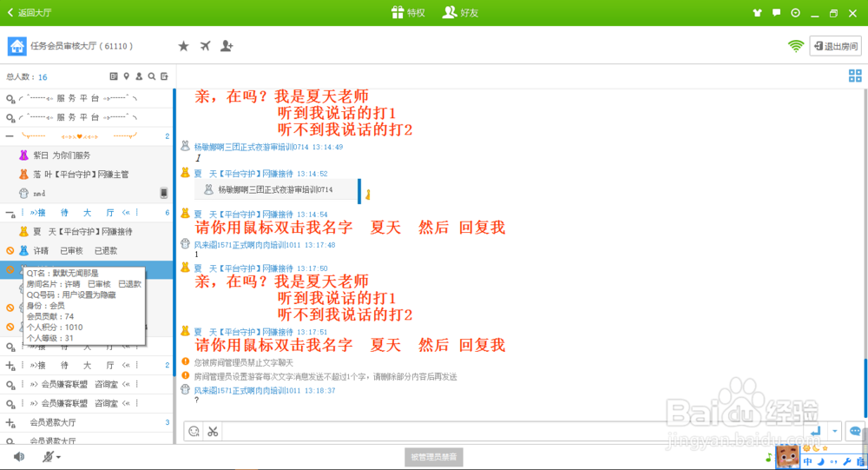The image size is (868, 470).
Task: Open the room panel layout icon beside 总人数
Action: [114, 76]
